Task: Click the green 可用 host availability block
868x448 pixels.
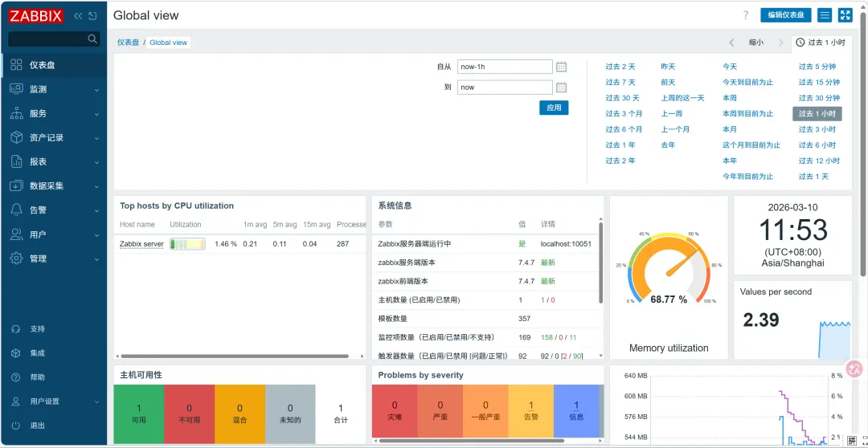Action: [x=139, y=414]
